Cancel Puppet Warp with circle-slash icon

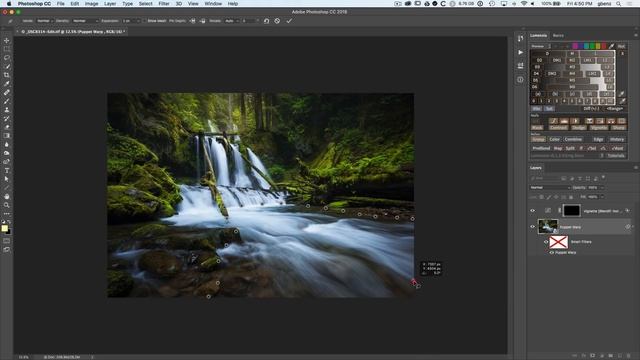pyautogui.click(x=277, y=20)
